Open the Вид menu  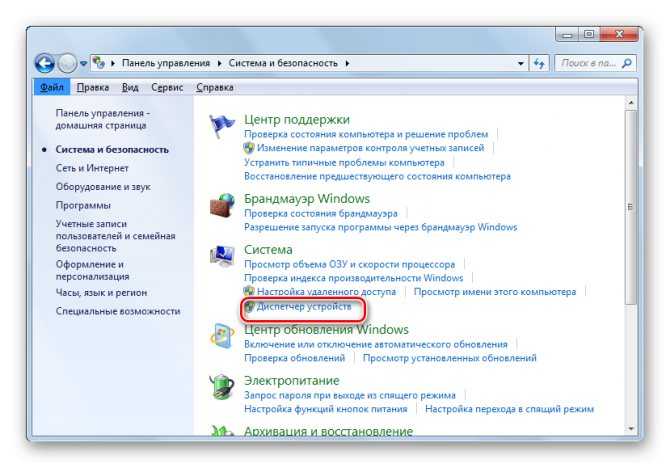pos(130,87)
